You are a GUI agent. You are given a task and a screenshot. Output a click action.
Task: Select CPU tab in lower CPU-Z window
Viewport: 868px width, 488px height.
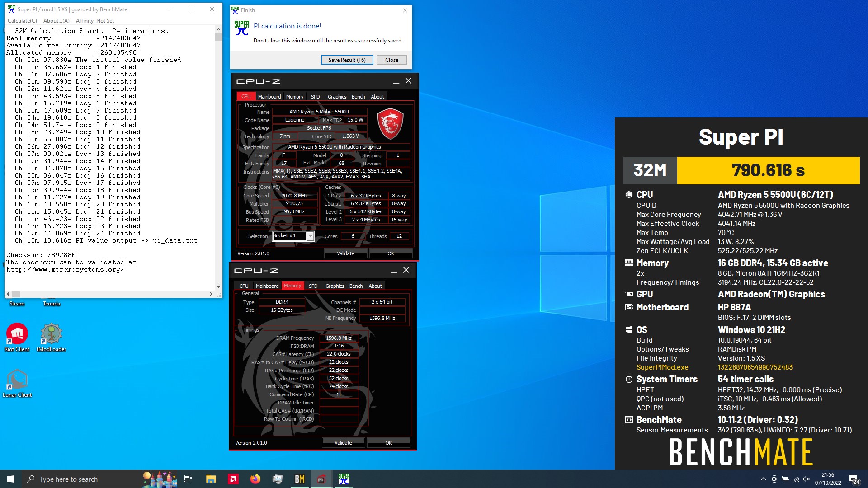tap(244, 286)
